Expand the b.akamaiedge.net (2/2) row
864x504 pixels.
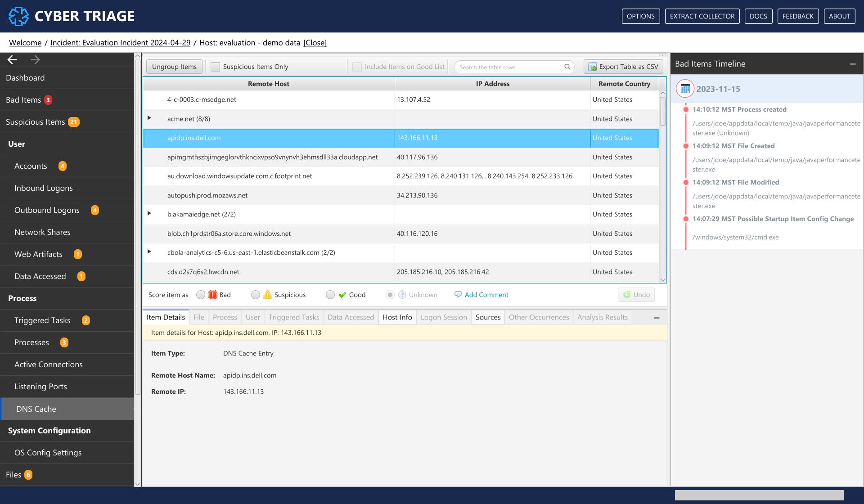click(x=149, y=213)
